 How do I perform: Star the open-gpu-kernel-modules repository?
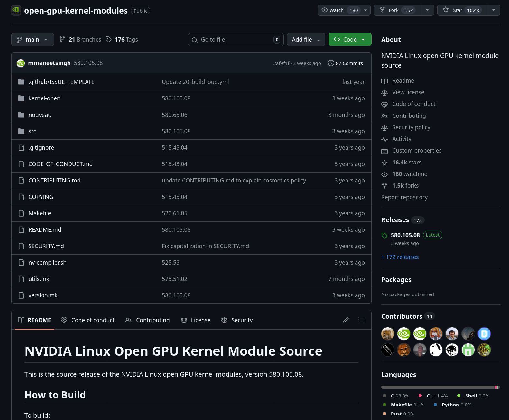pos(462,10)
